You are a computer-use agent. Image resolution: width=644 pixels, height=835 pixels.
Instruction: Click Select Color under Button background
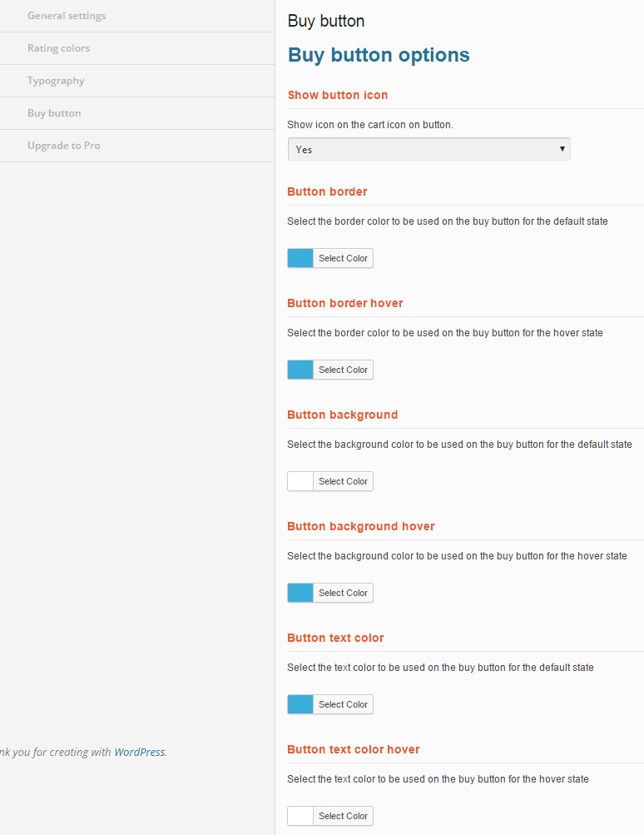(344, 481)
